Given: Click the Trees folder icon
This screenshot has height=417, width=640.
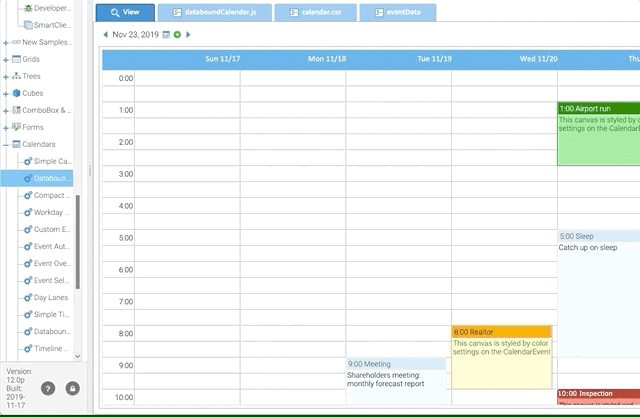Looking at the screenshot, I should [x=16, y=76].
